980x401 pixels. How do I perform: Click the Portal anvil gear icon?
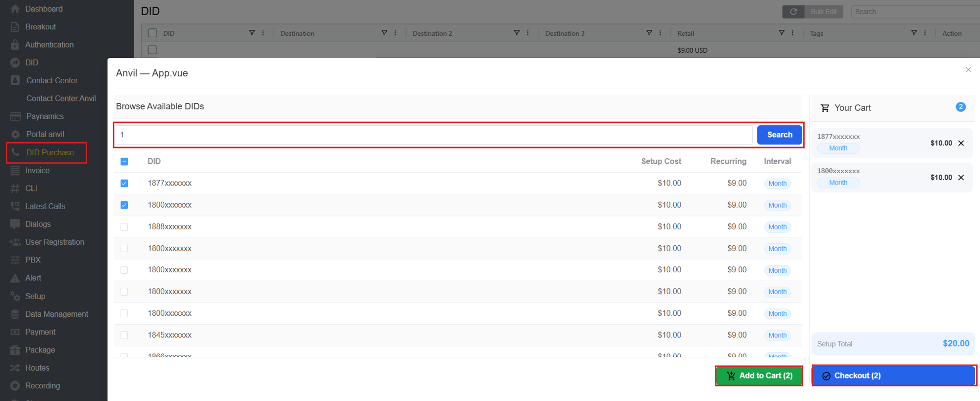click(16, 134)
